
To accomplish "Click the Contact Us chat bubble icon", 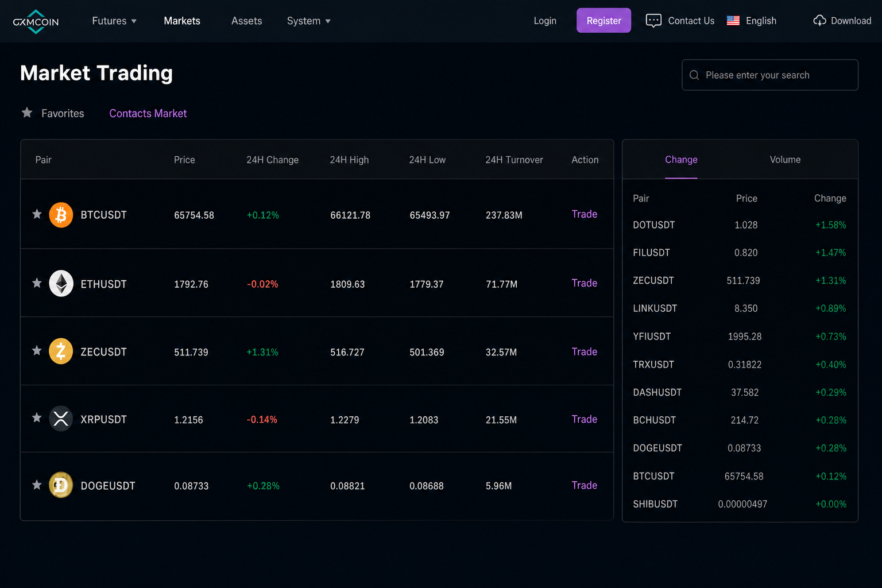I will point(653,21).
